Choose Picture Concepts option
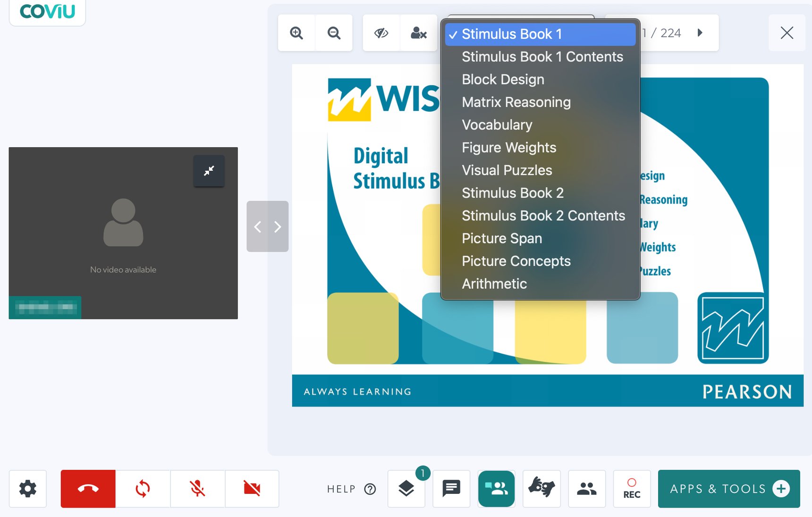812x517 pixels. [x=540, y=261]
